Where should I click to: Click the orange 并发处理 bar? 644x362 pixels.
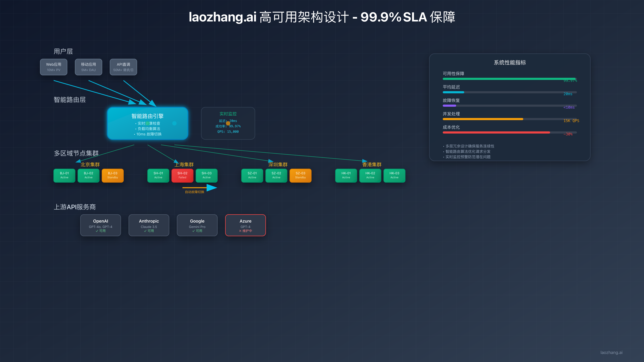tap(483, 119)
